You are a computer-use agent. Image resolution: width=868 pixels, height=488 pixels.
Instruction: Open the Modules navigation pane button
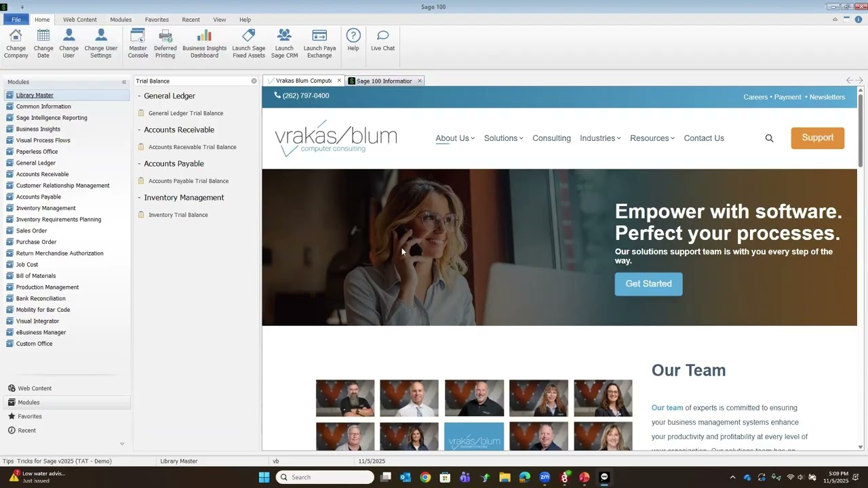click(66, 403)
